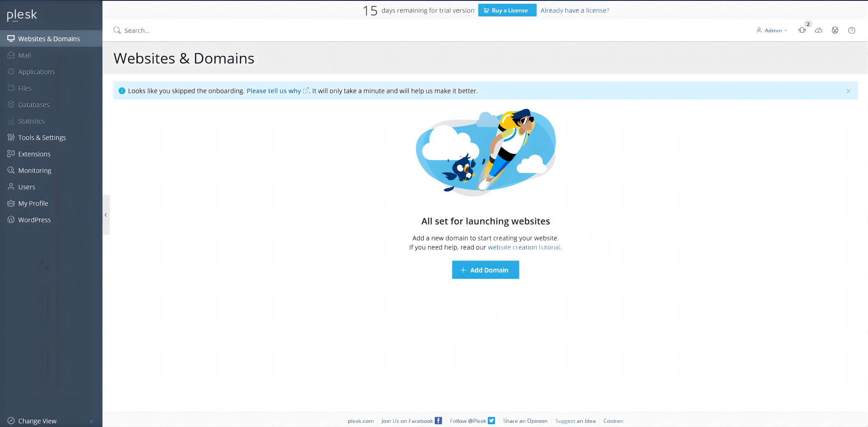Open the Files manager
The height and width of the screenshot is (427, 868).
click(x=25, y=88)
